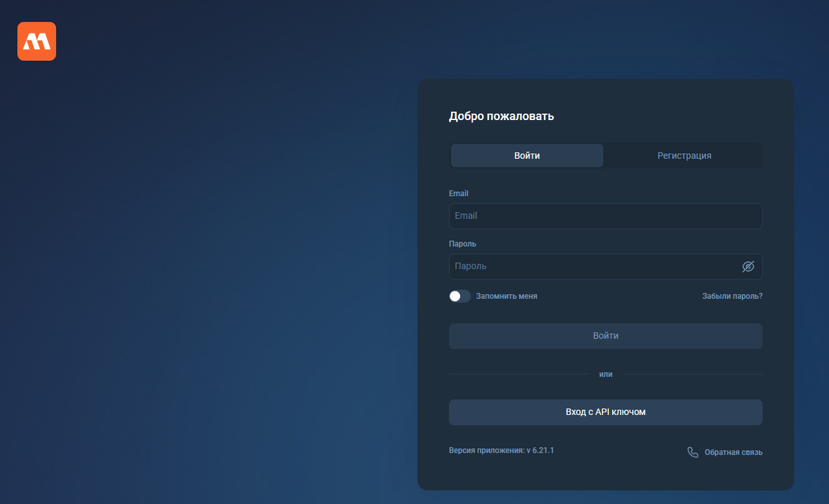Click the Вход с API ключом button
Screen dimensions: 829x504
pyautogui.click(x=605, y=412)
